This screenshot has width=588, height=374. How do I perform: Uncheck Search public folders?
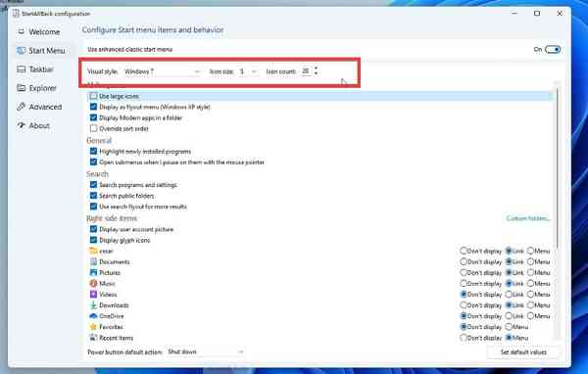coord(94,196)
